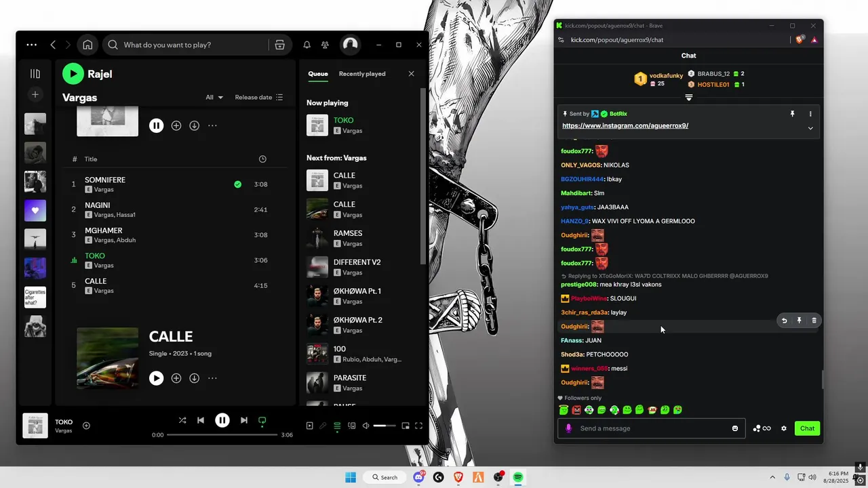
Task: Add CALLE single to library with plus
Action: pos(176,378)
